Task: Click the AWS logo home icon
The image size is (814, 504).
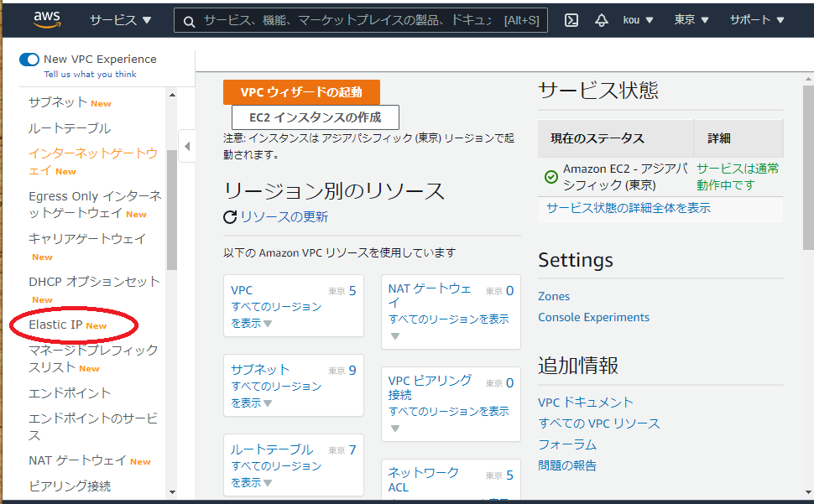Action: [47, 19]
